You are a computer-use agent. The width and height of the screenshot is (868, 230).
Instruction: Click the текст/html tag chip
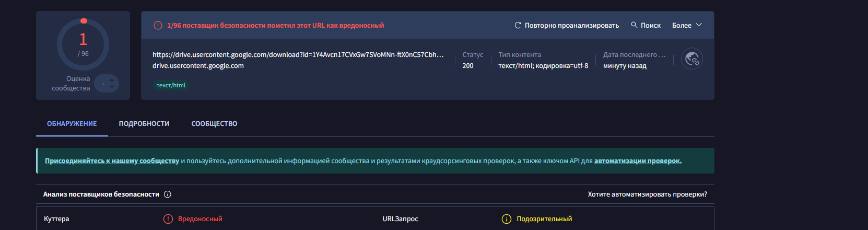[x=171, y=85]
